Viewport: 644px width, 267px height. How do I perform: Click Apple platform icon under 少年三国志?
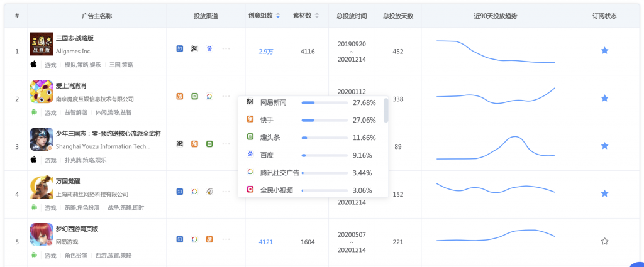pyautogui.click(x=34, y=160)
